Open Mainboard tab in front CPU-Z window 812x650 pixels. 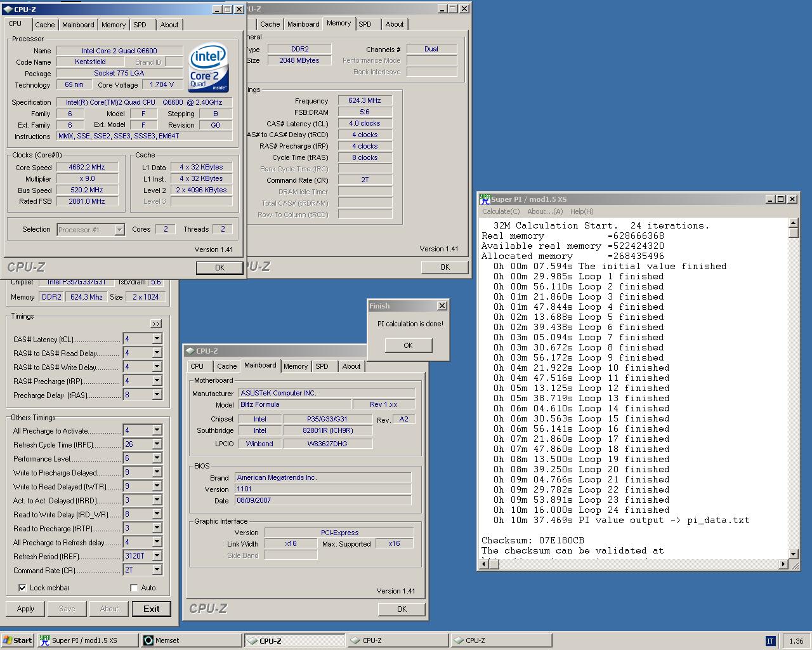tap(78, 25)
